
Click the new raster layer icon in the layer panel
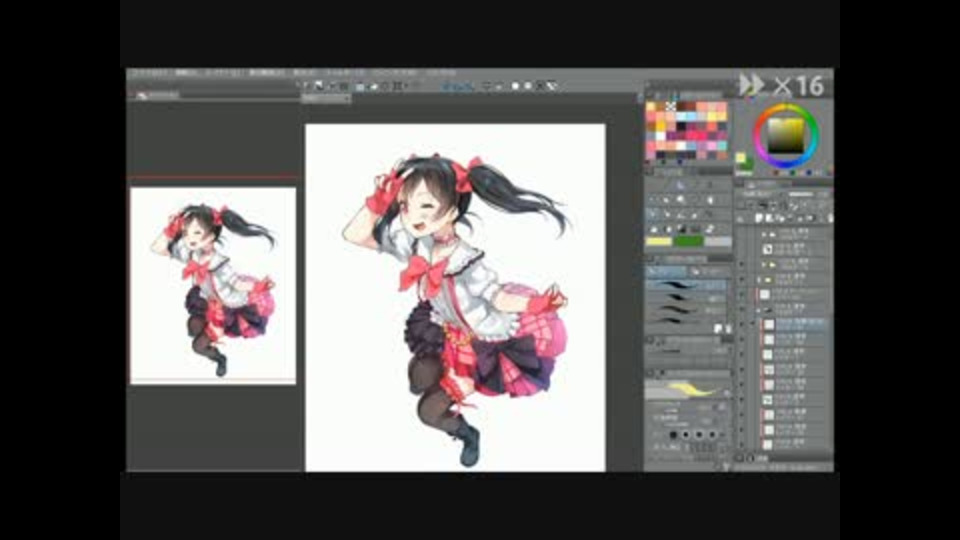pyautogui.click(x=759, y=218)
